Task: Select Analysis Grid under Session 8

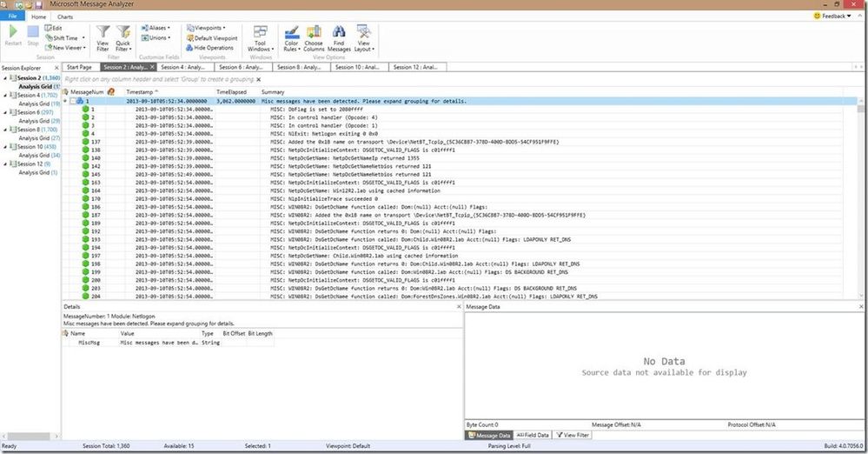Action: [39, 138]
